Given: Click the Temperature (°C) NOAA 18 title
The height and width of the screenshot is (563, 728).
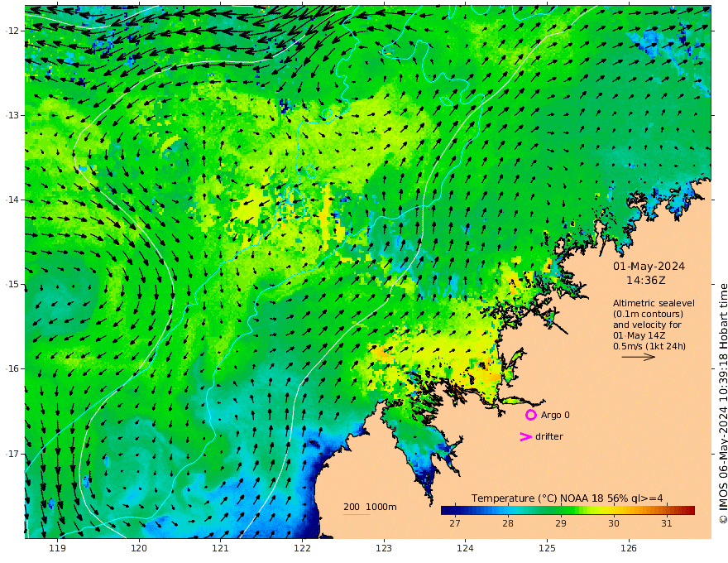Looking at the screenshot, I should [x=567, y=498].
